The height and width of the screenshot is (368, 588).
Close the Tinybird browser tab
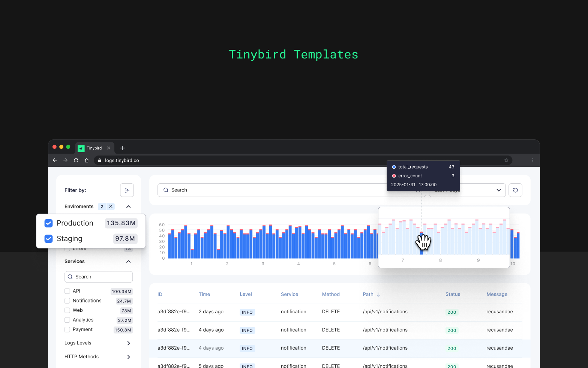point(108,148)
